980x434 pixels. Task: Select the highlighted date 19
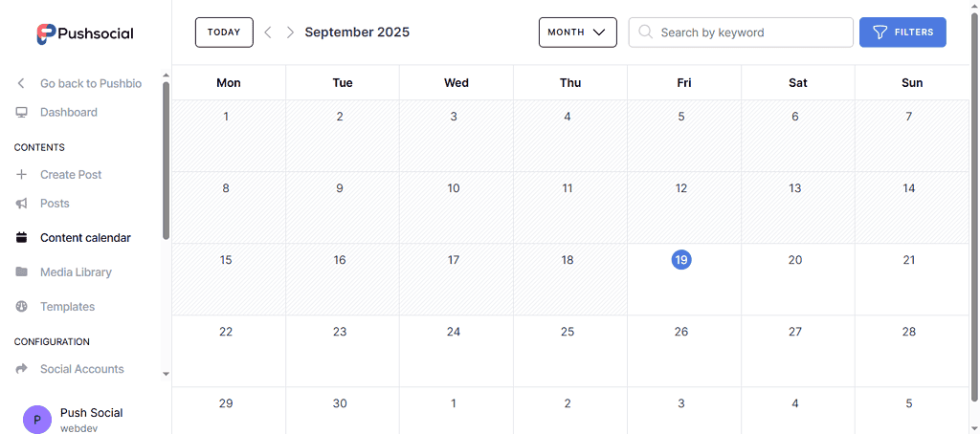[681, 260]
